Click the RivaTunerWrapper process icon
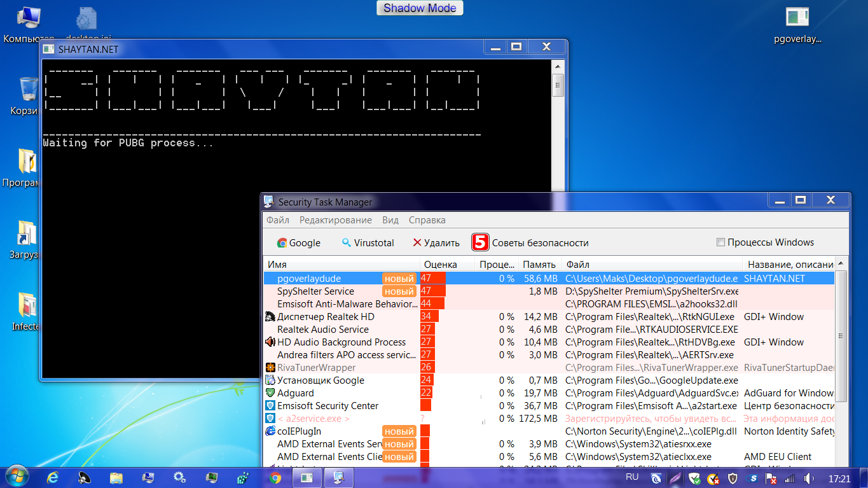The width and height of the screenshot is (868, 488). coord(270,368)
